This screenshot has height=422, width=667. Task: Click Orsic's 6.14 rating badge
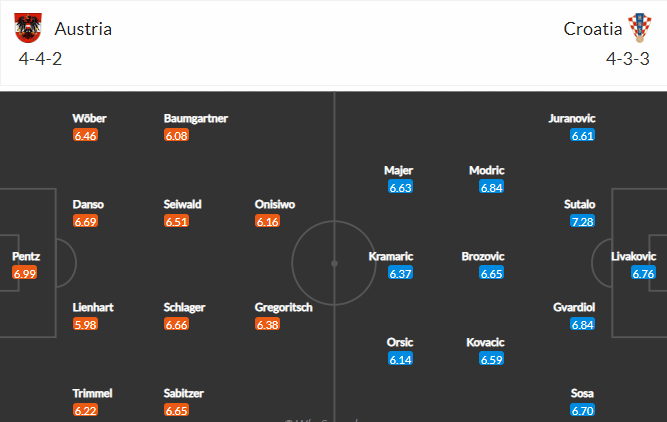pos(400,359)
